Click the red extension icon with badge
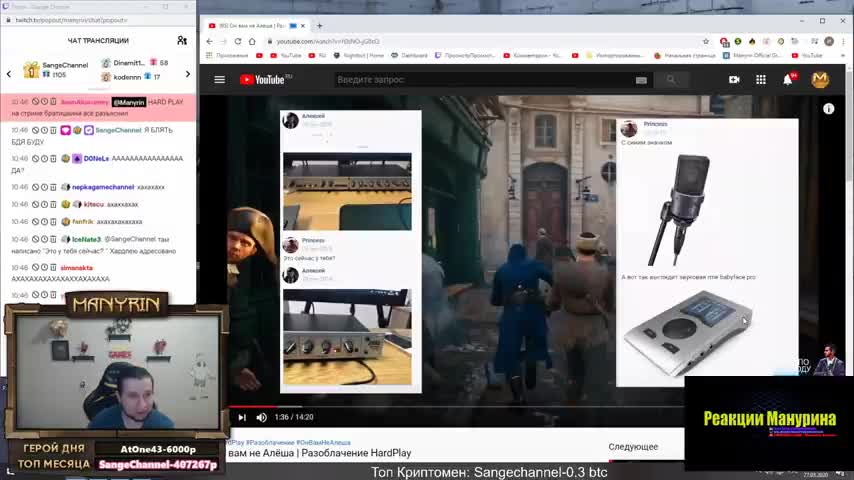This screenshot has height=480, width=854. coord(724,41)
